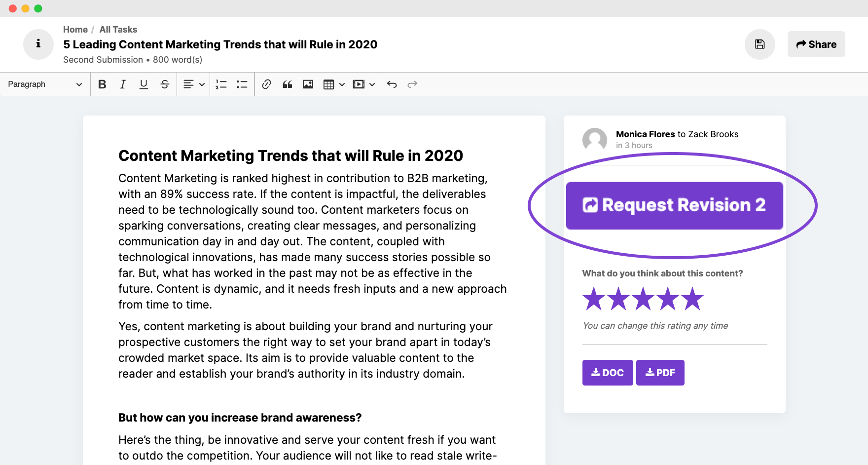Insert a block quote
Screen dimensions: 868x465
(x=287, y=84)
